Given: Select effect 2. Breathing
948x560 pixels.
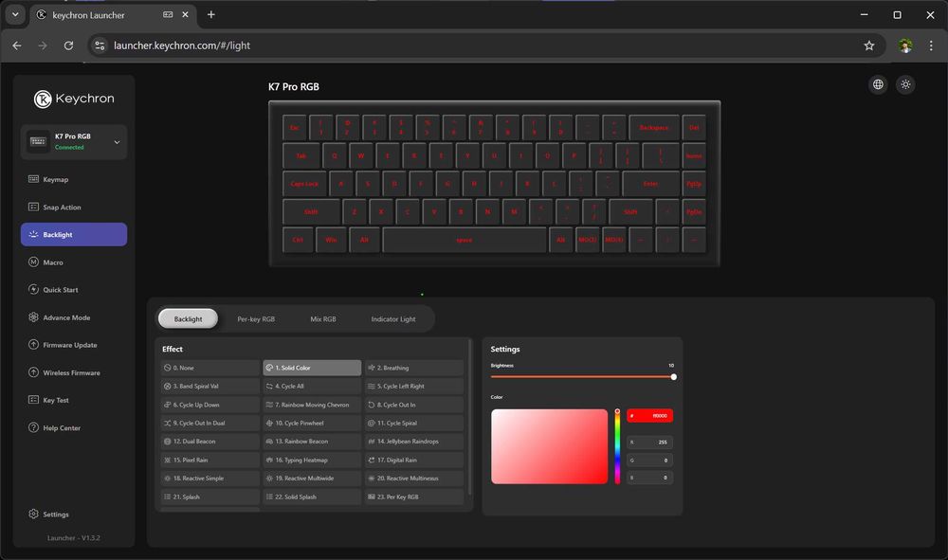Looking at the screenshot, I should 414,368.
